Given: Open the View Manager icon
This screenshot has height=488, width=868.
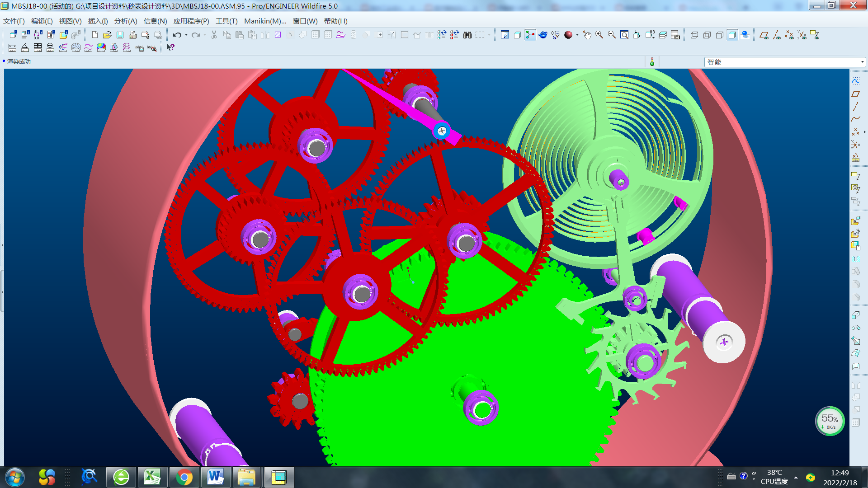Looking at the screenshot, I should click(x=675, y=35).
